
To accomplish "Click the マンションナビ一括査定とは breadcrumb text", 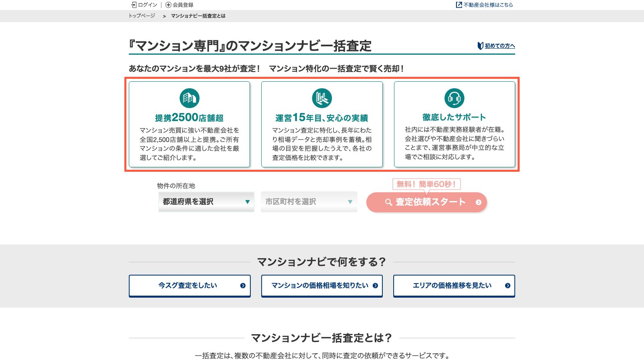I will click(198, 16).
